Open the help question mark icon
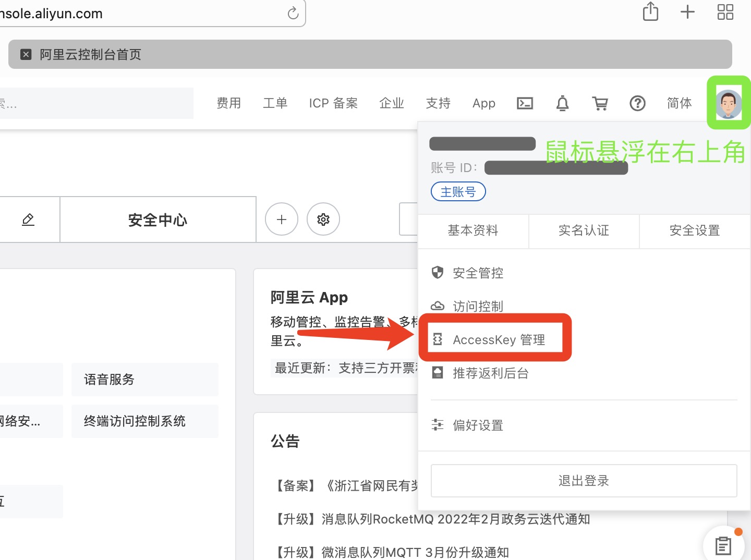 [637, 103]
